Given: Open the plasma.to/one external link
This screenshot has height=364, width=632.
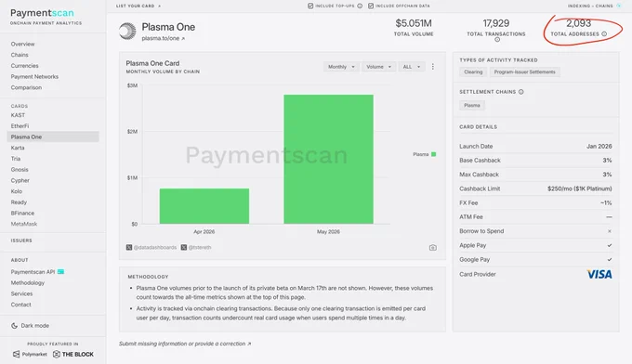Looking at the screenshot, I should click(x=164, y=38).
